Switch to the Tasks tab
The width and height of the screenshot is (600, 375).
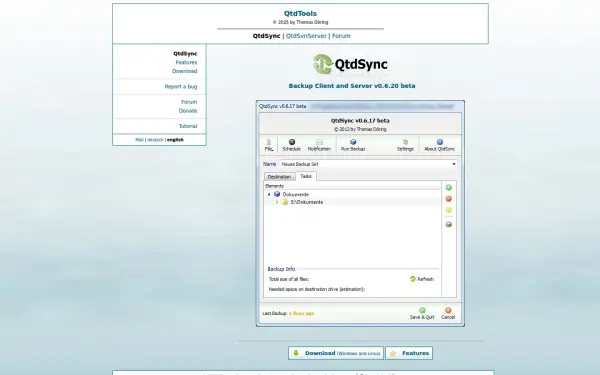(306, 176)
